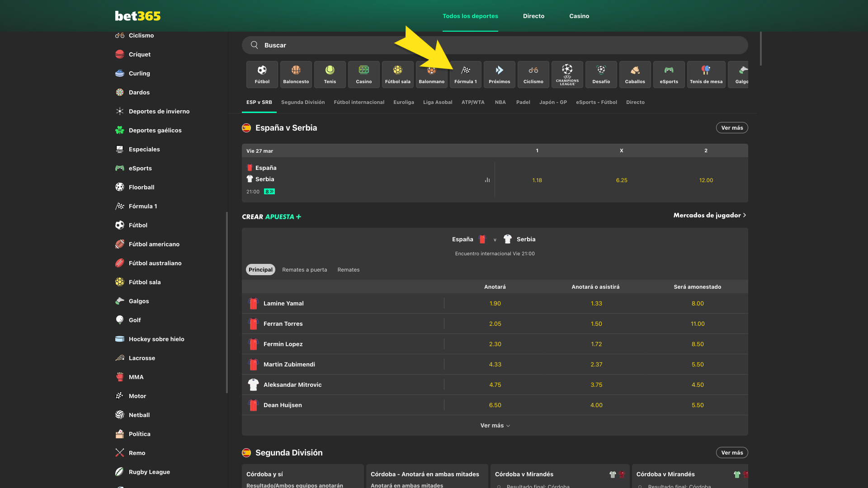Image resolution: width=868 pixels, height=488 pixels.
Task: Select Fermin Lopez Anotará o asistirá 1.72
Action: (x=596, y=344)
